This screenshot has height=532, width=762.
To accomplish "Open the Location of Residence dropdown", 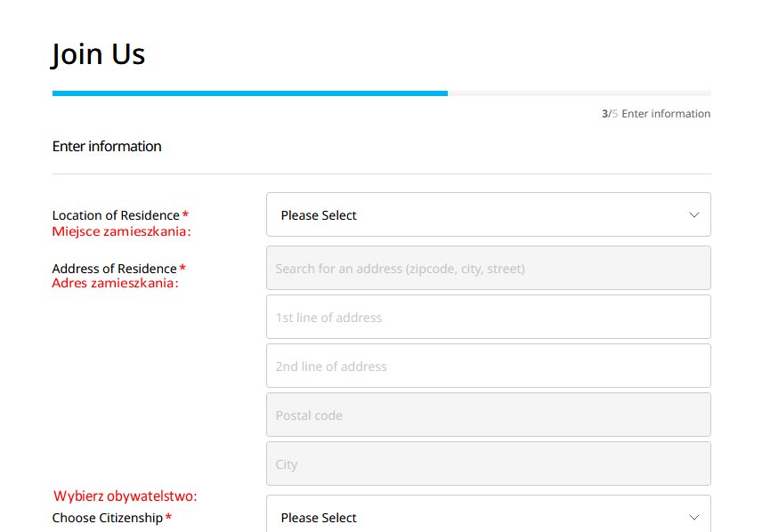I will coord(489,214).
